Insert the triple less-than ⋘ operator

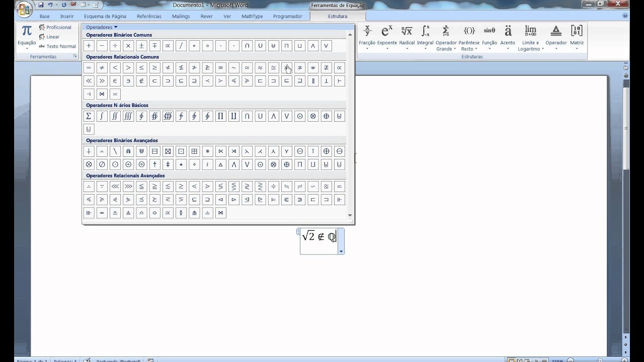click(x=115, y=187)
